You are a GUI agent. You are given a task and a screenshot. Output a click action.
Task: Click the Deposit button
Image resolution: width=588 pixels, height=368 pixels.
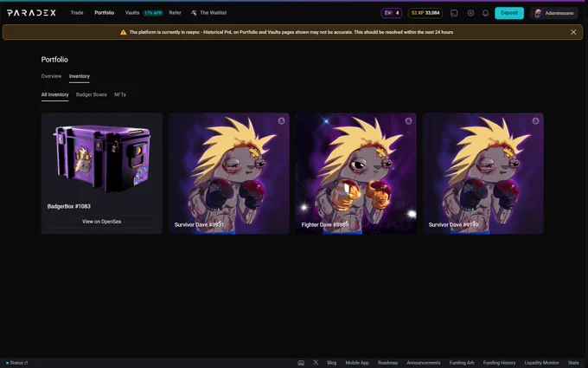509,13
